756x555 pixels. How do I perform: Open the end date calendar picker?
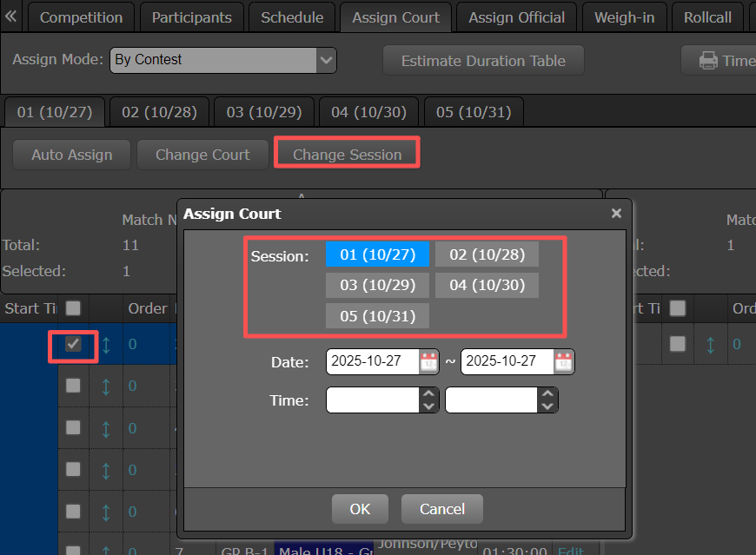(x=564, y=361)
